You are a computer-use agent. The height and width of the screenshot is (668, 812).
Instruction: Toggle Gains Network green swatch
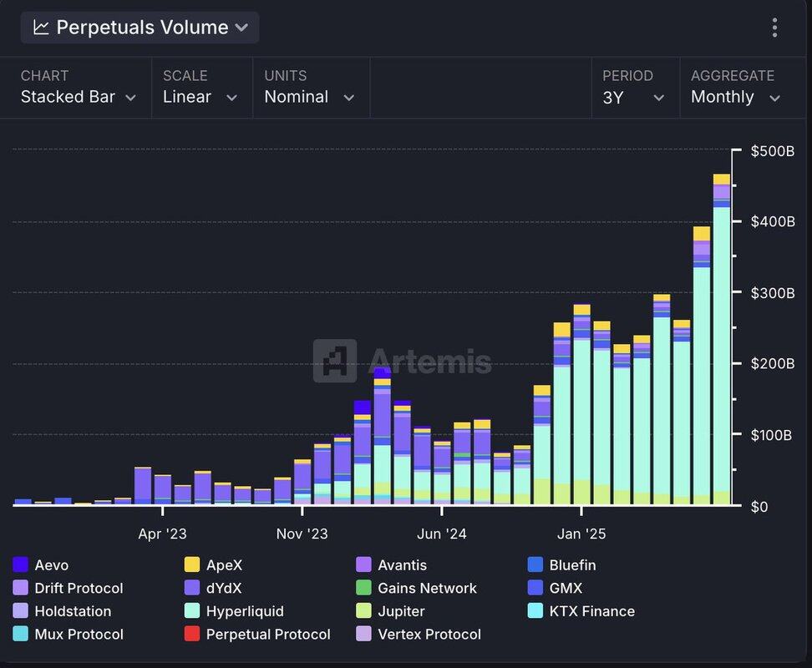[363, 588]
